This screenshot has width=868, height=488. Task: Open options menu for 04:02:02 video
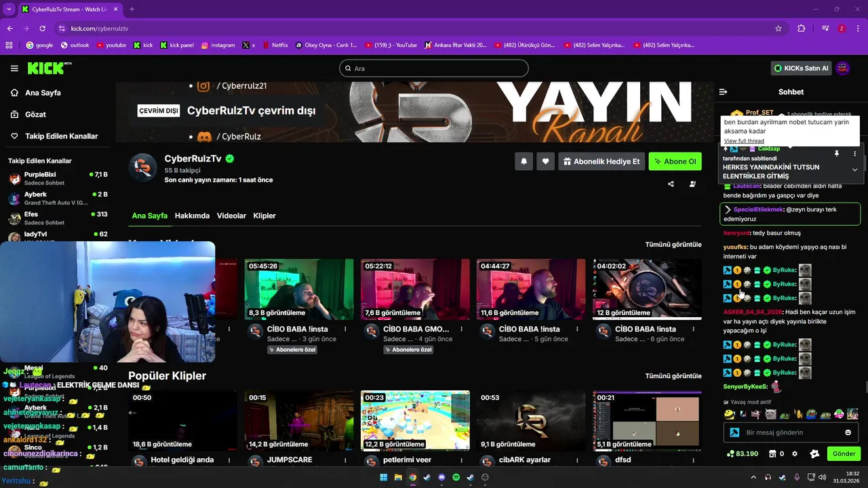tap(694, 329)
